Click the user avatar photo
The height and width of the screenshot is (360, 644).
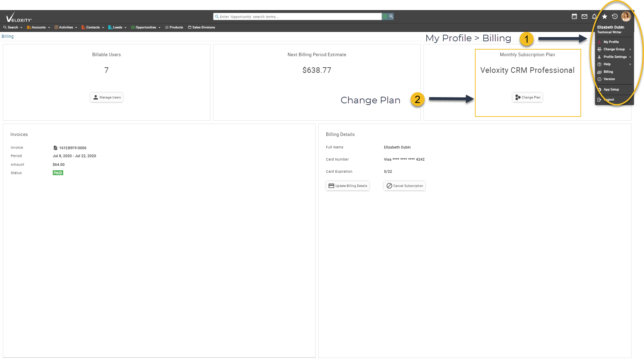click(626, 16)
